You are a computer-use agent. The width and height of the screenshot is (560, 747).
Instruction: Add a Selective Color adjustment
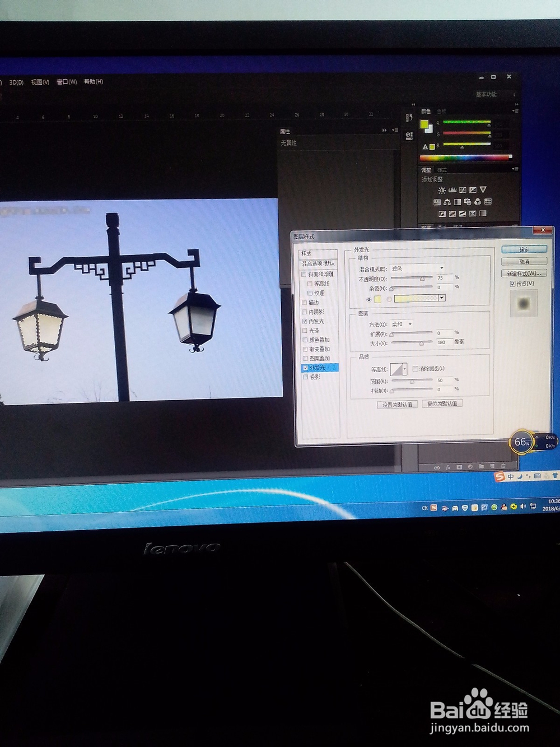pos(473,214)
